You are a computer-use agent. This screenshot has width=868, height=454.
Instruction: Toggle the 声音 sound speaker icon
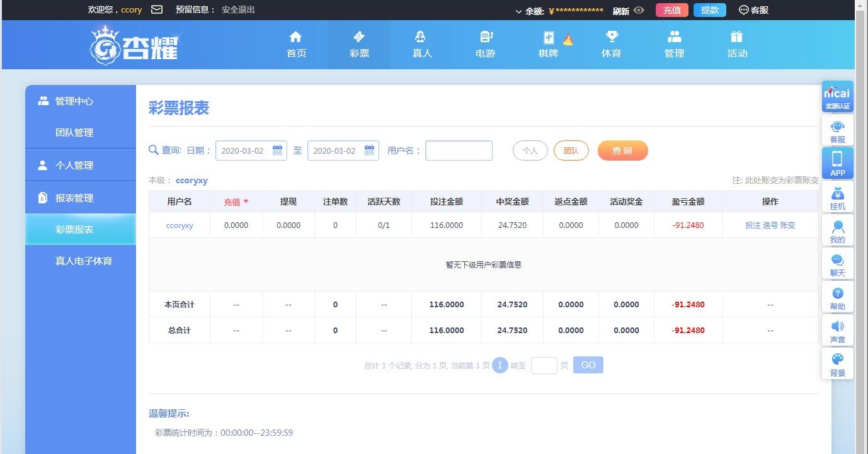pos(838,331)
